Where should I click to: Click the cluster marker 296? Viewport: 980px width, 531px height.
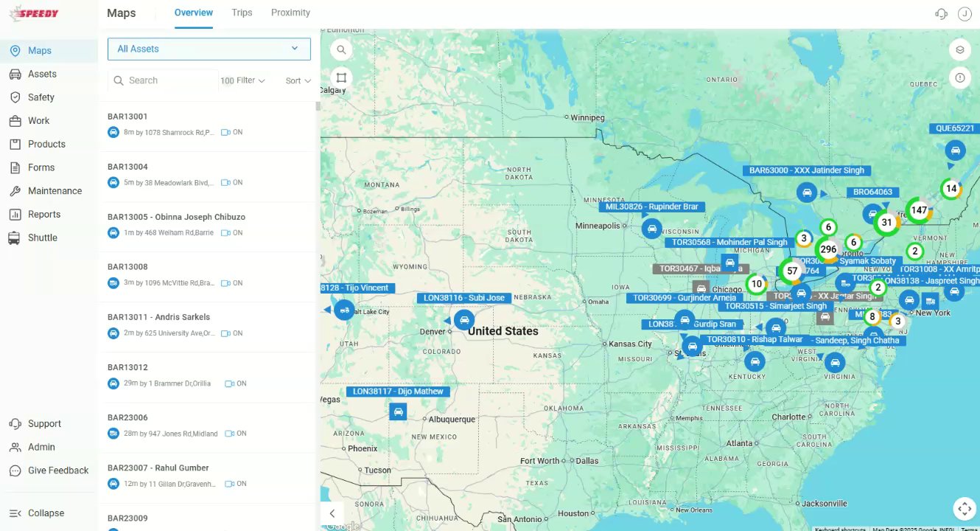click(828, 249)
